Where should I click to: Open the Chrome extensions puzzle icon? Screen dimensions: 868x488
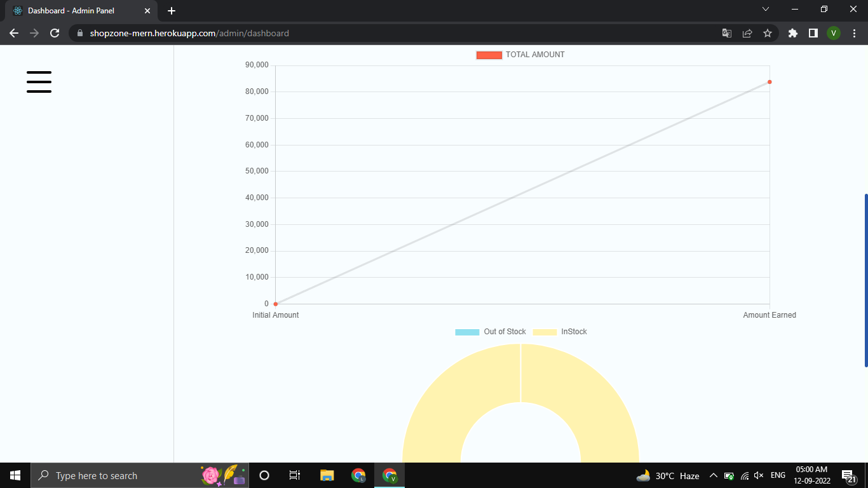(x=792, y=33)
